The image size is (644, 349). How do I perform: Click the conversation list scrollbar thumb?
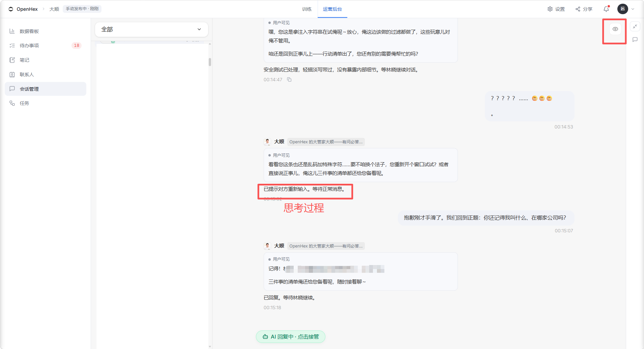click(210, 62)
